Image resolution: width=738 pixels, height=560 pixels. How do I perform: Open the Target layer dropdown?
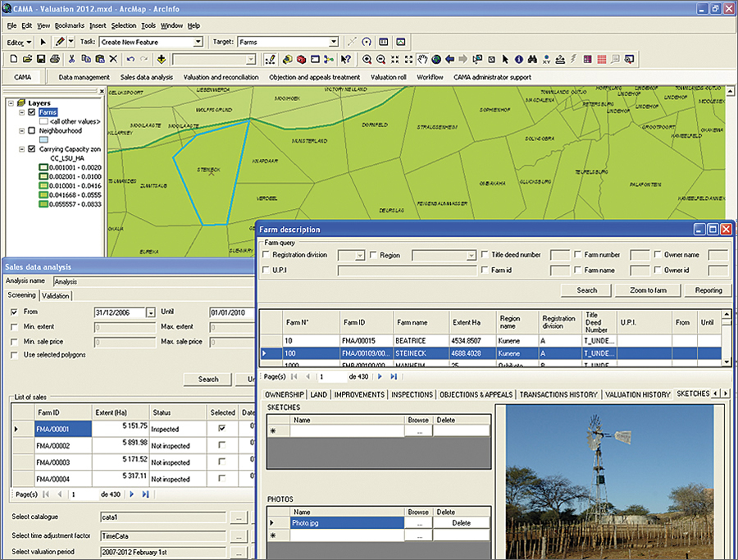[333, 42]
